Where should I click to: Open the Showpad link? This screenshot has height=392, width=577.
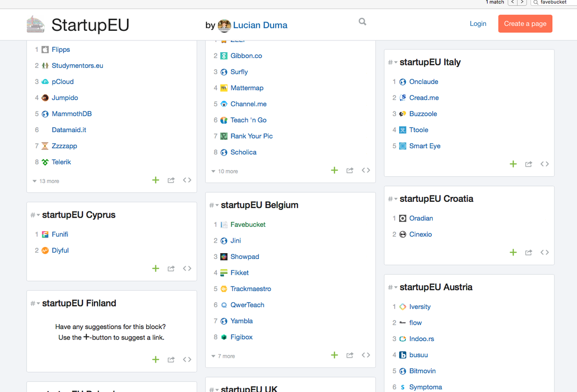pyautogui.click(x=245, y=257)
